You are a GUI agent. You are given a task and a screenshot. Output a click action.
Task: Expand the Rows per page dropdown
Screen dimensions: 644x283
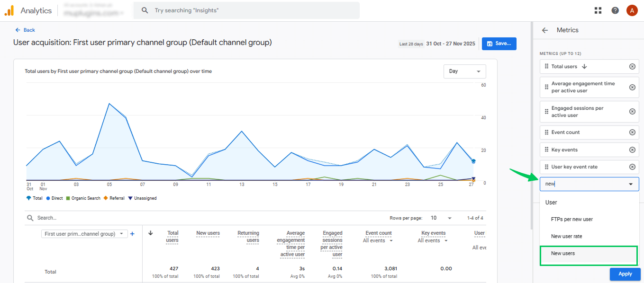[441, 218]
